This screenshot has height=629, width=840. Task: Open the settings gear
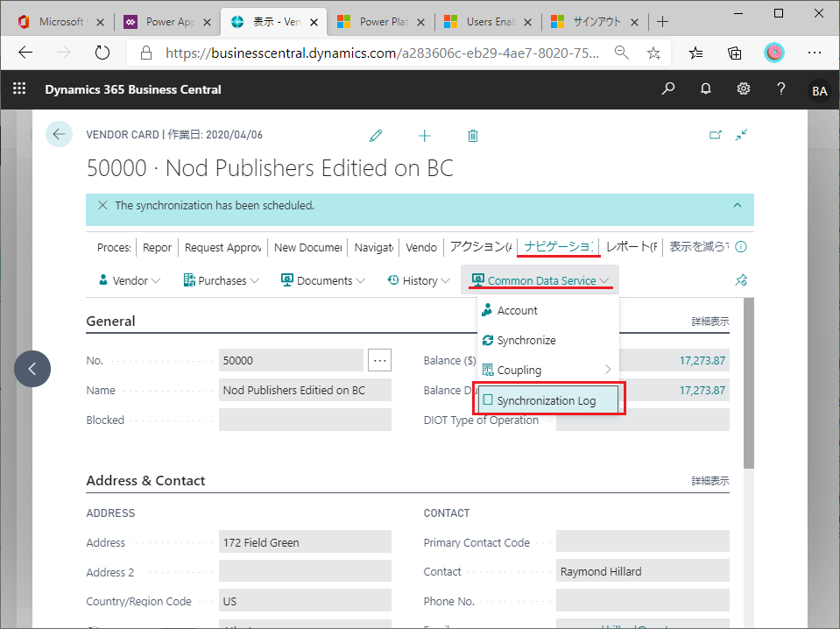coord(744,88)
